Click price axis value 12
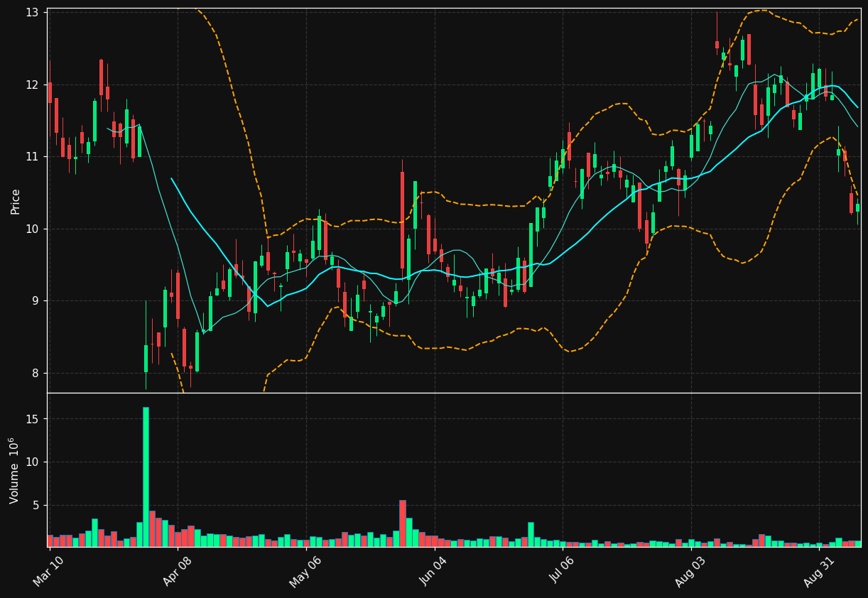868x598 pixels. 33,85
